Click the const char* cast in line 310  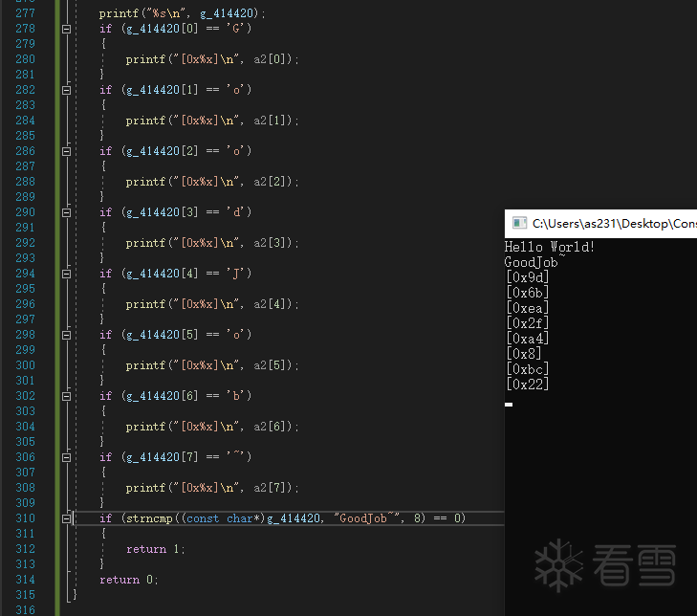223,518
